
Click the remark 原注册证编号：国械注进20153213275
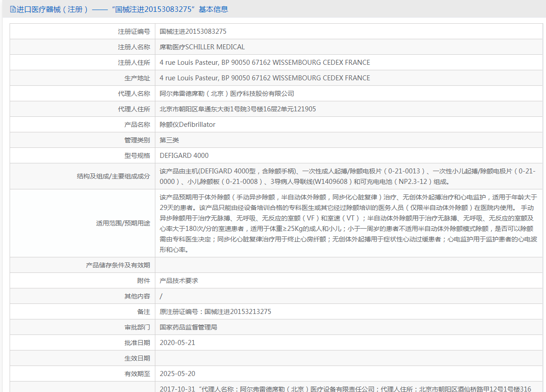tap(215, 312)
